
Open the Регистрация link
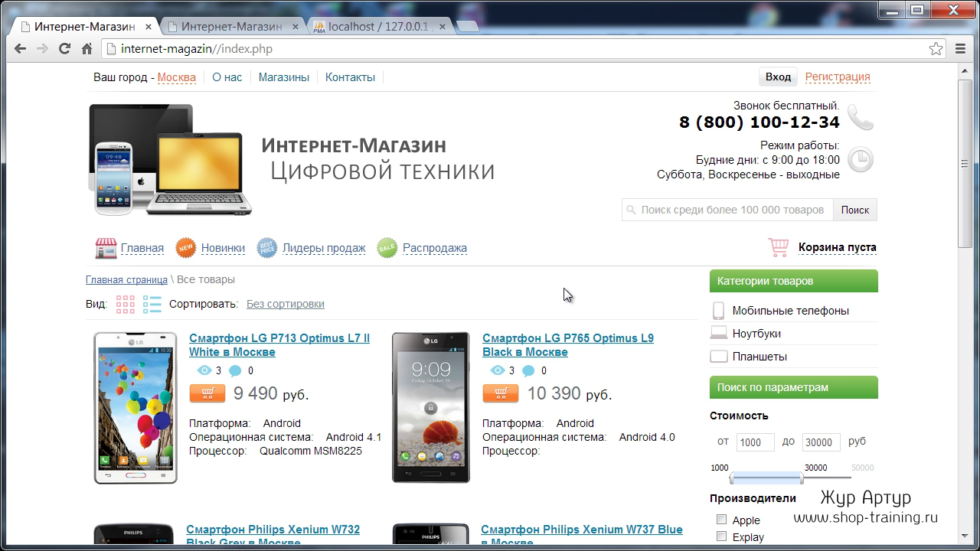(x=838, y=77)
